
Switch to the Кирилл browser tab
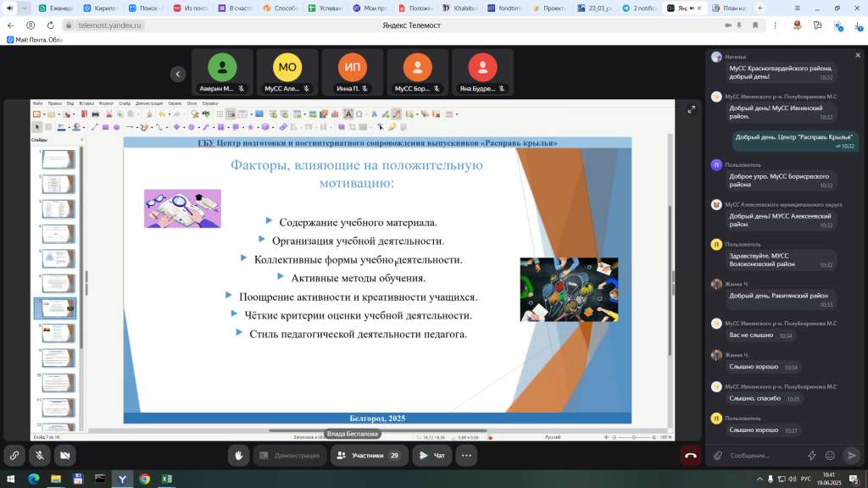coord(101,8)
